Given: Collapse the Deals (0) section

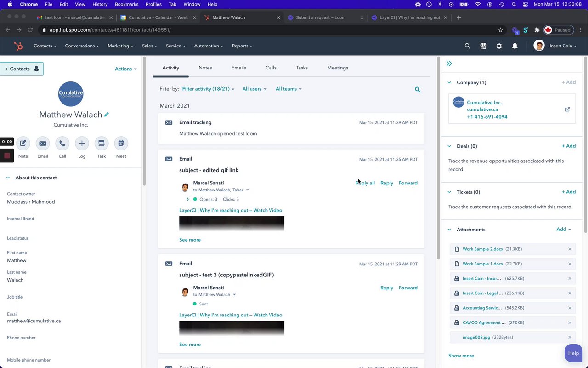Looking at the screenshot, I should [449, 146].
